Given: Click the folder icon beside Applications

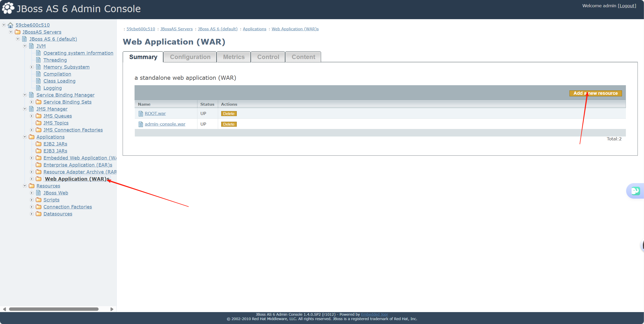Looking at the screenshot, I should click(32, 137).
